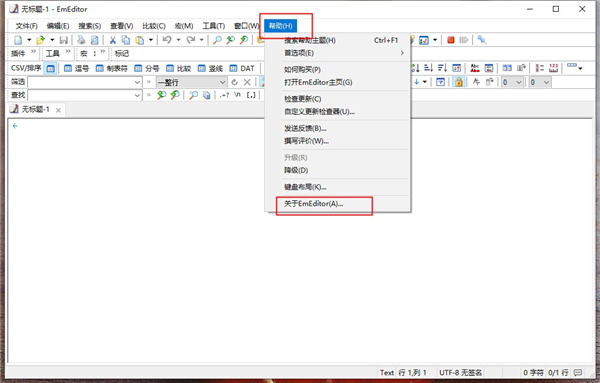Click the print preview icon next to Print
Viewport: 600px width, 383px height.
click(x=94, y=40)
